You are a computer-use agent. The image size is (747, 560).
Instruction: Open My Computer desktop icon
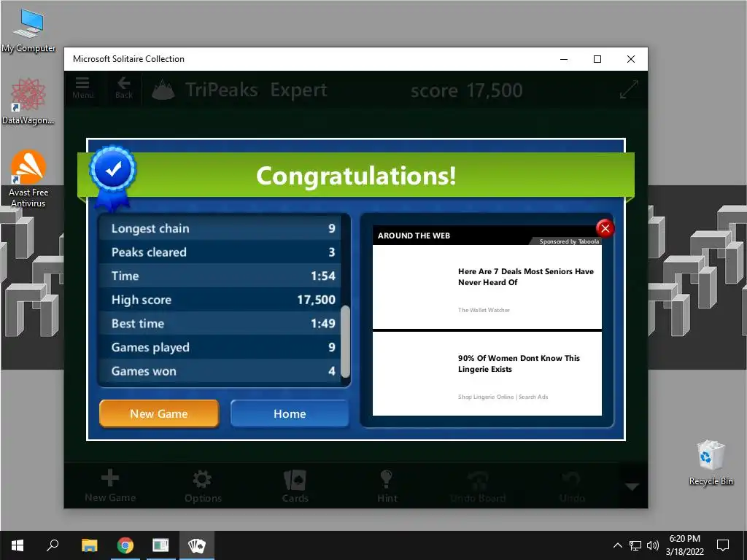[28, 31]
